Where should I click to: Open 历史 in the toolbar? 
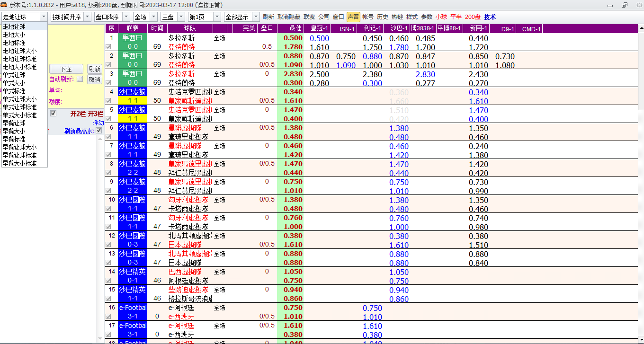pos(383,17)
